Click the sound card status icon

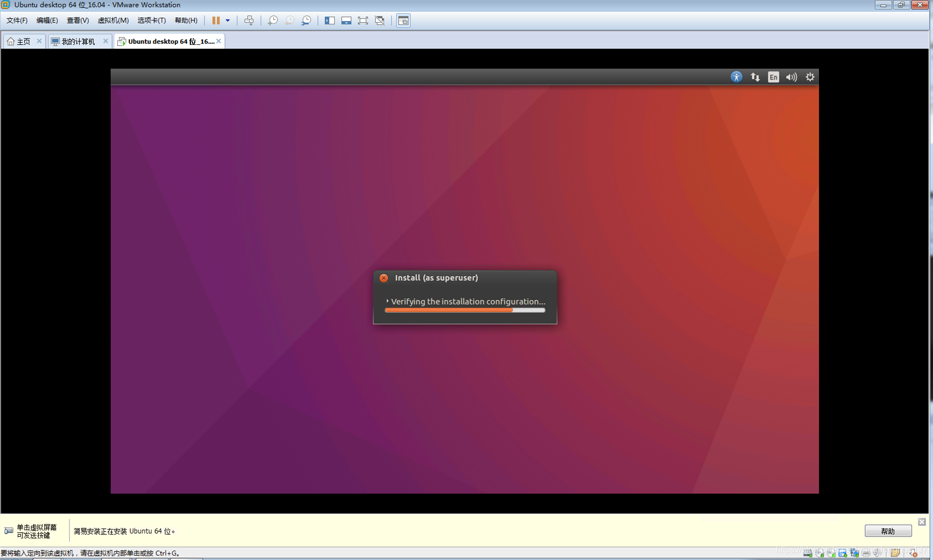(x=877, y=553)
